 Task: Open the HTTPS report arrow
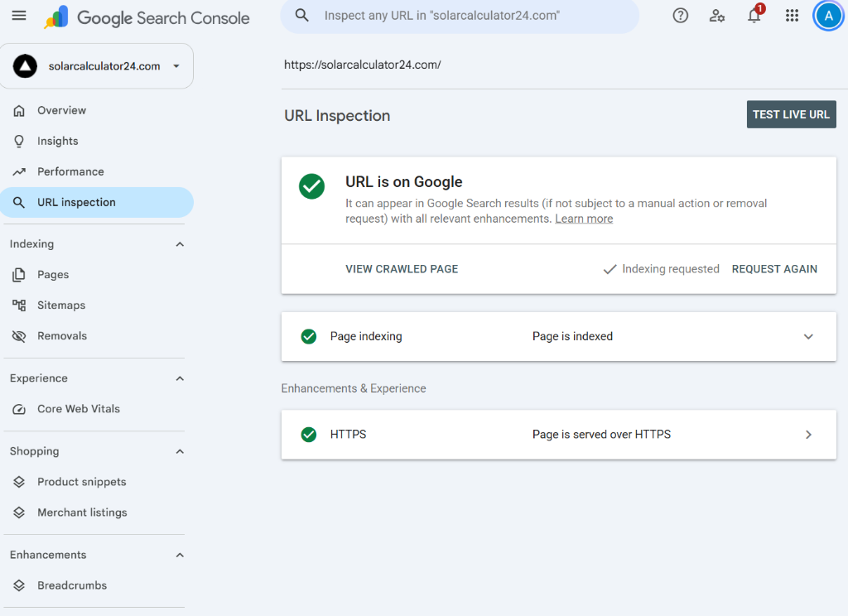coord(808,435)
